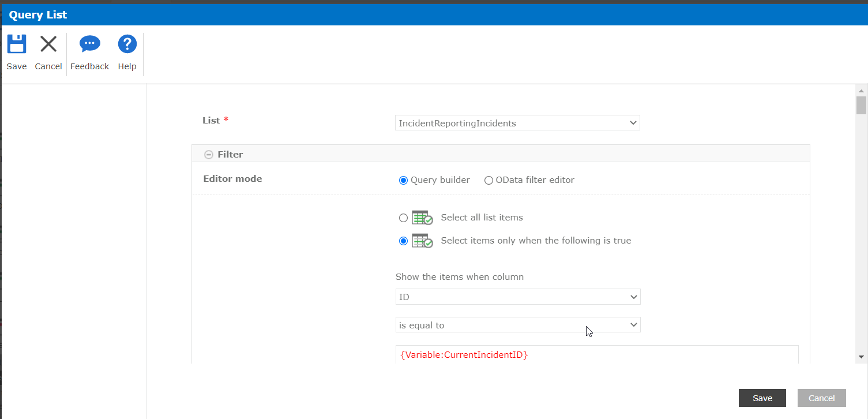Screen dimensions: 868x419
Task: Open the List dropdown showing IncidentReportingIncidents
Action: click(517, 123)
